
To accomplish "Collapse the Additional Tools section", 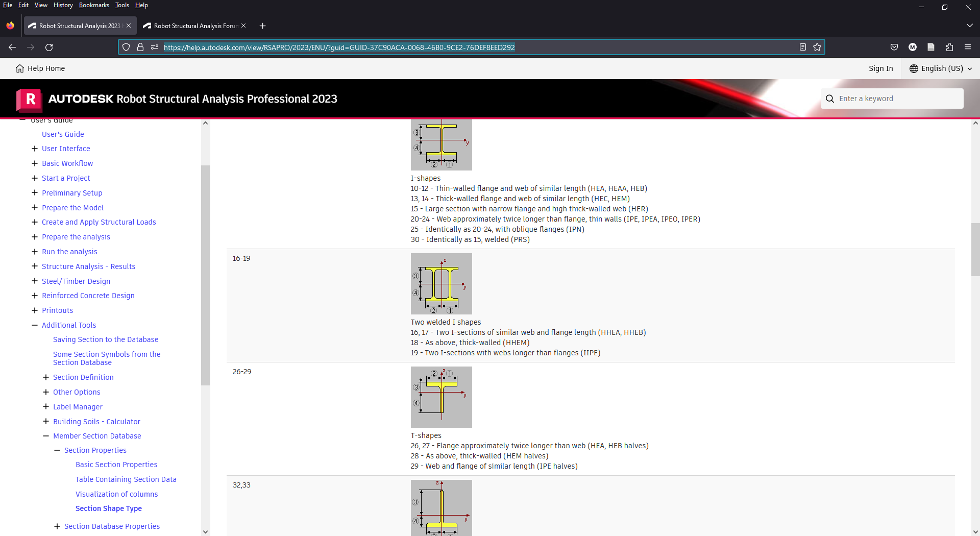I will click(x=34, y=325).
